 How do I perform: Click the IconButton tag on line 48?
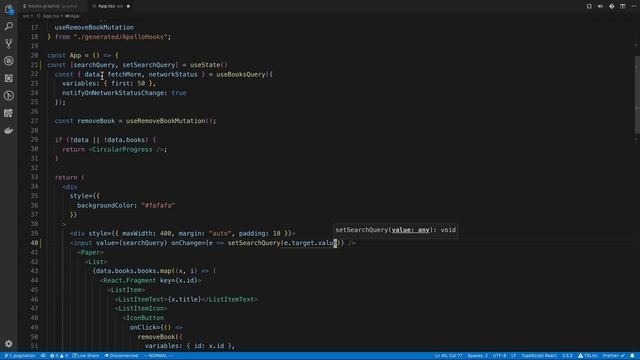click(144, 318)
